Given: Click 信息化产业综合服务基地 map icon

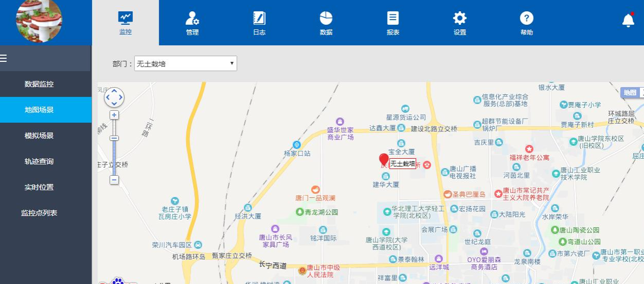Looking at the screenshot, I should click(477, 99).
